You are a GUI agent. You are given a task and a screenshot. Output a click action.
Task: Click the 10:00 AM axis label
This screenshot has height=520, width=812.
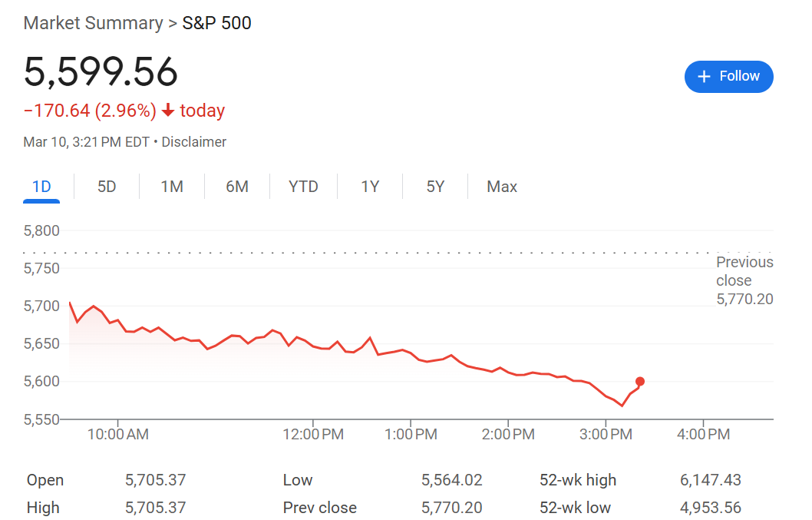pos(118,434)
